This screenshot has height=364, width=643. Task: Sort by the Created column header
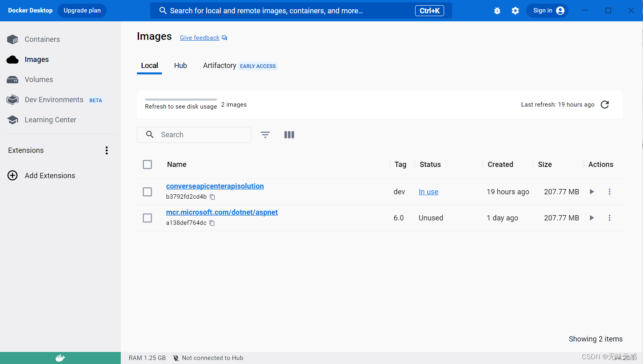pos(500,165)
